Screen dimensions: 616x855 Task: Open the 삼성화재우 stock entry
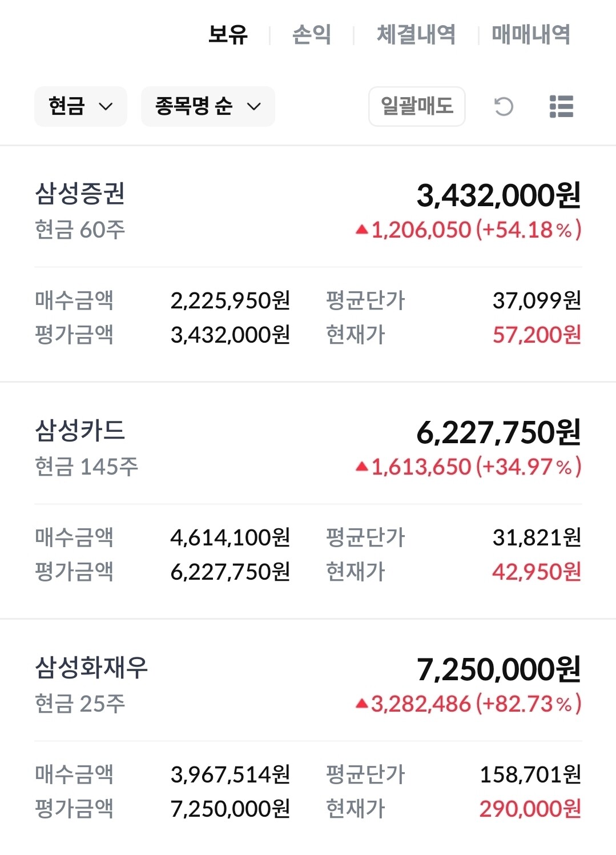coord(91,668)
